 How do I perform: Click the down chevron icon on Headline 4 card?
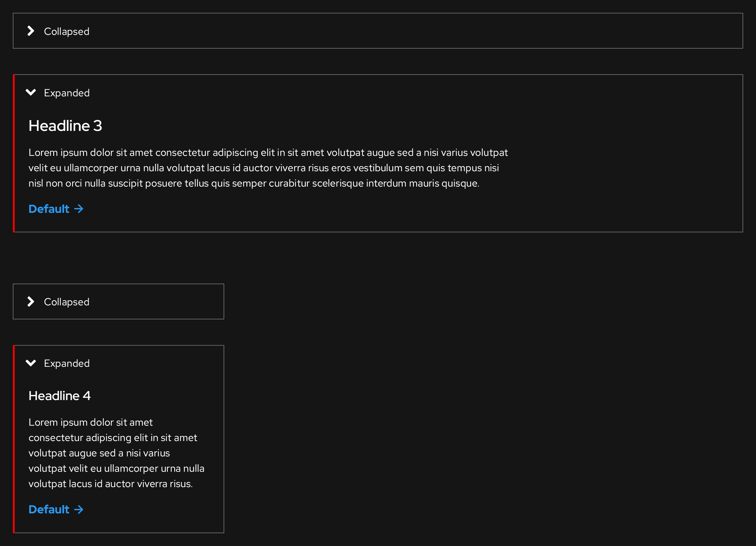click(31, 363)
